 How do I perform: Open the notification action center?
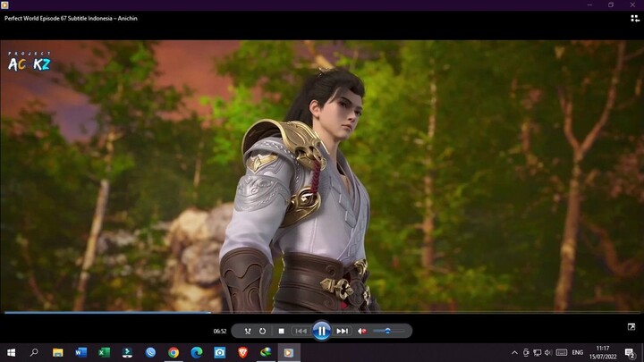pos(630,352)
